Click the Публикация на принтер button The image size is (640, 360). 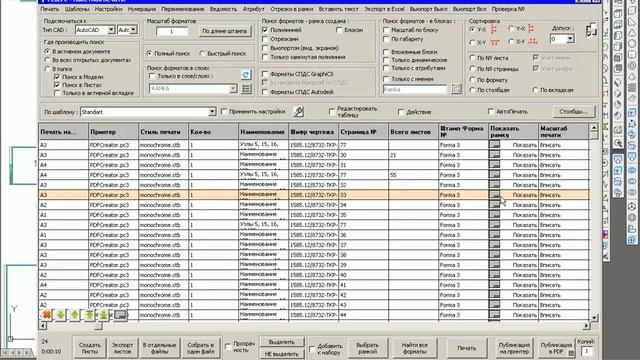pyautogui.click(x=514, y=348)
